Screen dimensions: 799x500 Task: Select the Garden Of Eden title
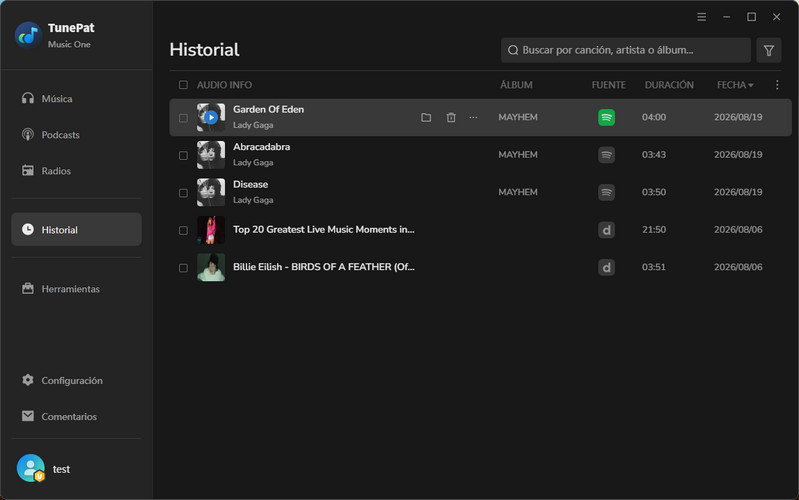coord(269,109)
